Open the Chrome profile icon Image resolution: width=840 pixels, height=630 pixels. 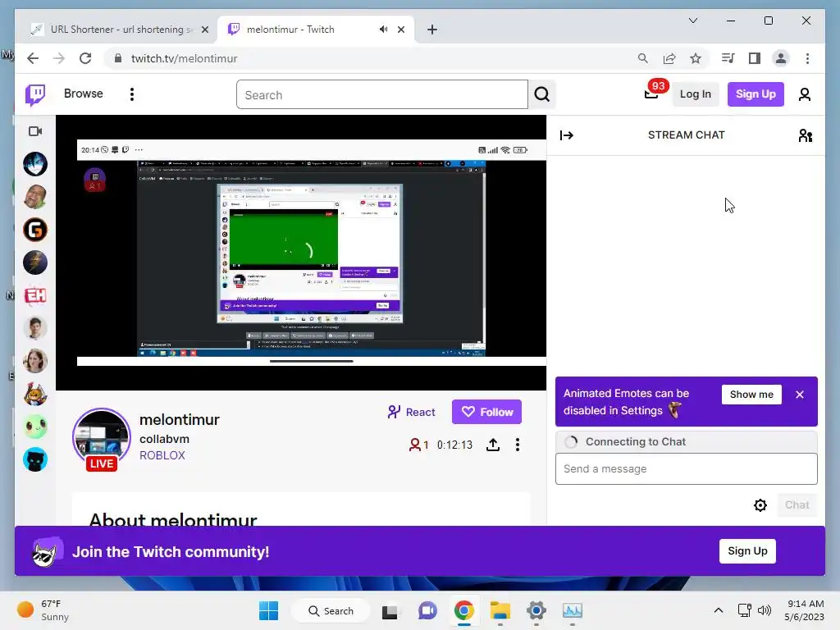[781, 58]
